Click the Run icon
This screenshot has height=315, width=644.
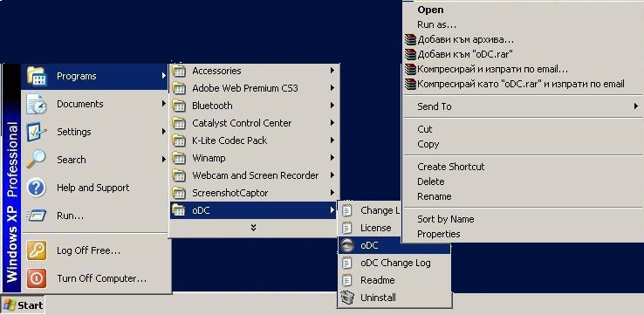pyautogui.click(x=37, y=216)
